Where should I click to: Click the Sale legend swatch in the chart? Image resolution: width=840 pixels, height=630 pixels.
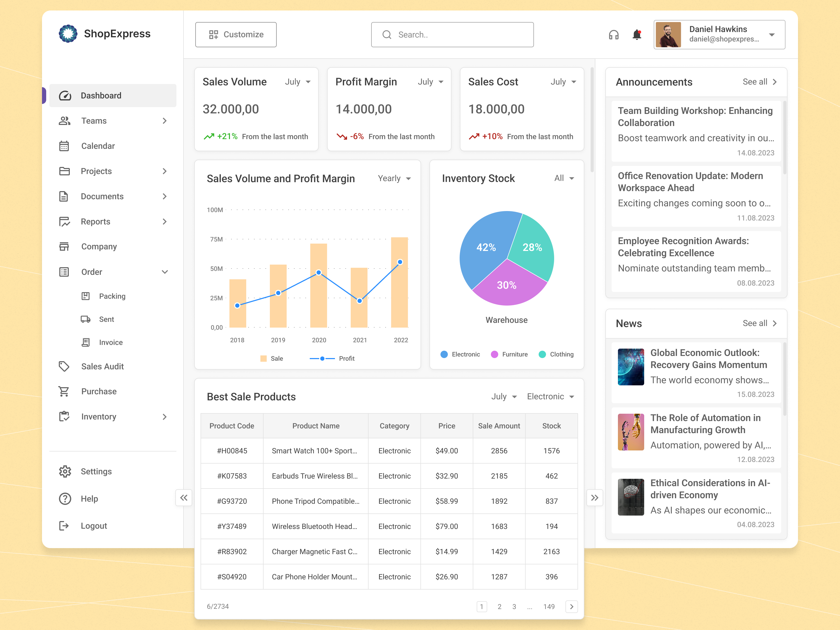point(263,358)
